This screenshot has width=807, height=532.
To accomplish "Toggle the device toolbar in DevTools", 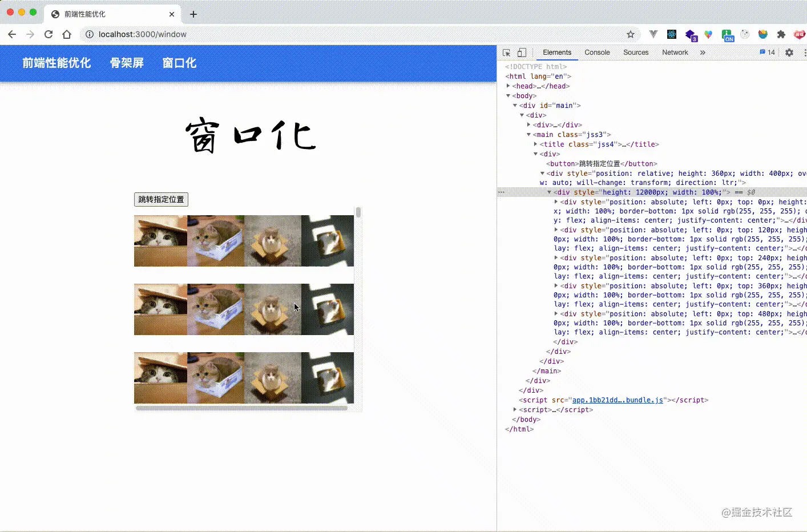I will [522, 53].
